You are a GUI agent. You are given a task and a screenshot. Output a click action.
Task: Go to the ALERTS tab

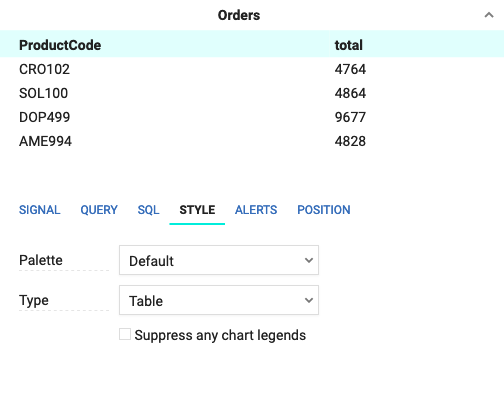click(x=256, y=210)
